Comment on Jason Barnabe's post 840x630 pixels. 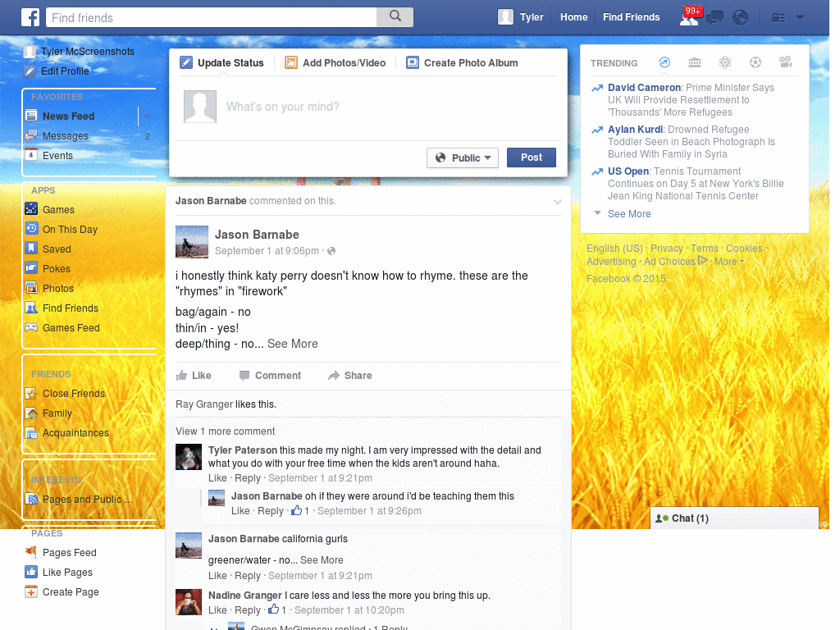[x=270, y=376]
